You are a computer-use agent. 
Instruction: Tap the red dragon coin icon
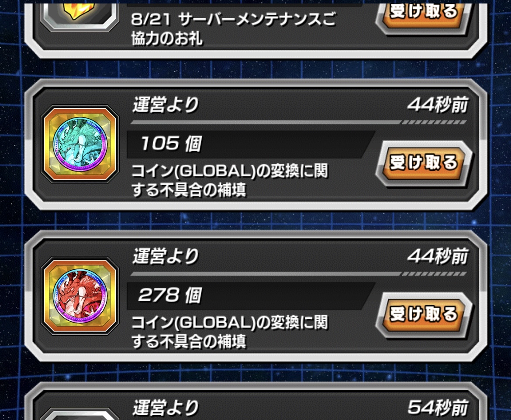click(x=80, y=296)
